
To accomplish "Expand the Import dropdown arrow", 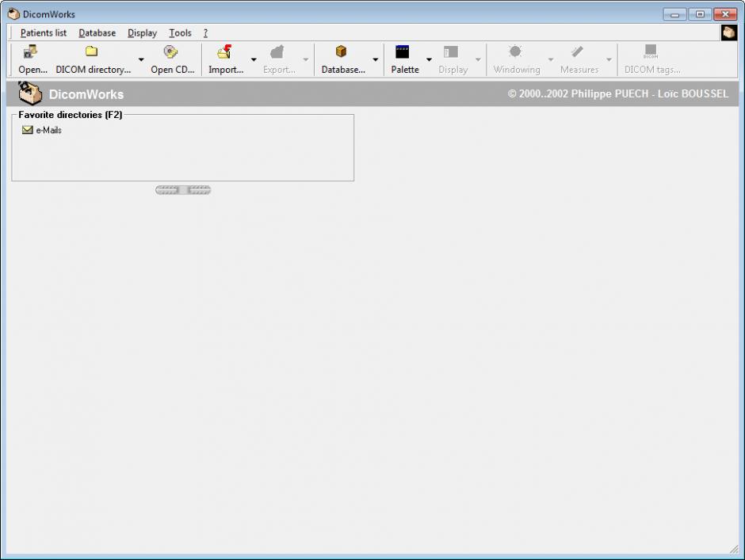I will click(x=254, y=59).
